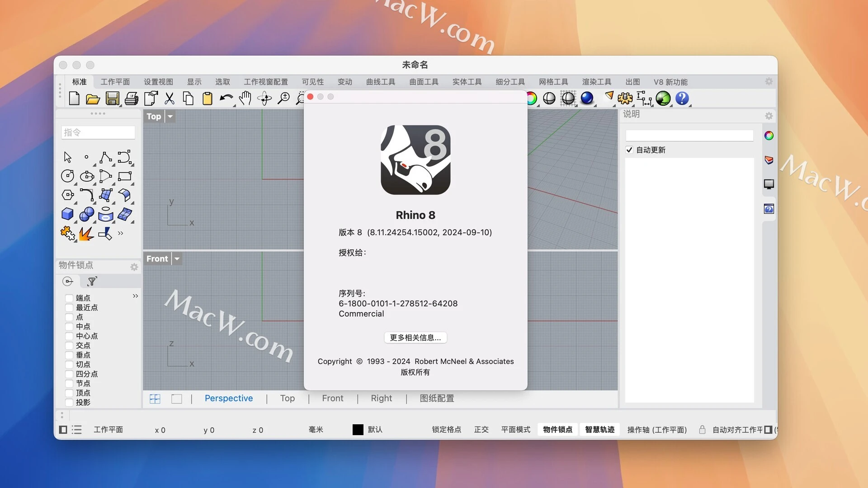
Task: Click the Paste clipboard icon
Action: [x=208, y=99]
